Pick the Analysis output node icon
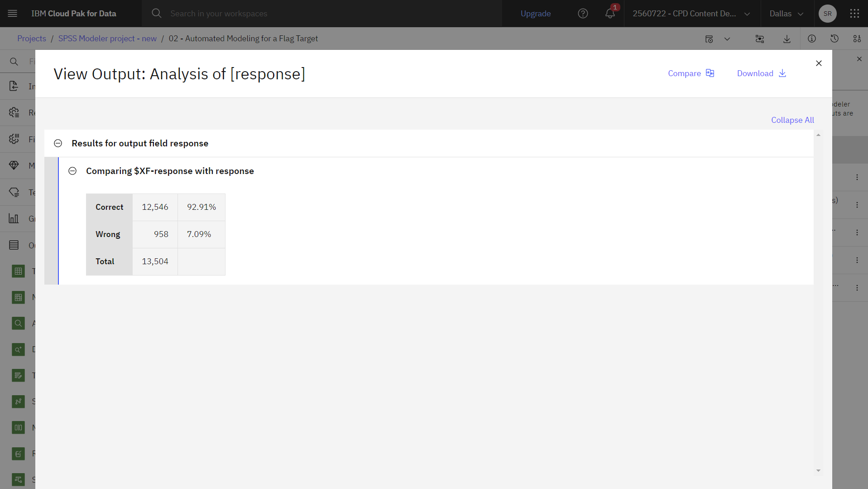Screen dimensions: 868x489 18,323
